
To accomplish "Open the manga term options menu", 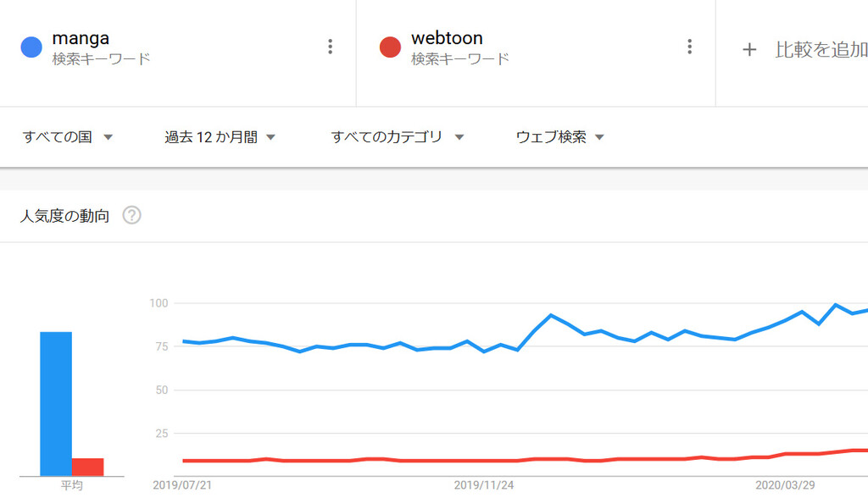I will 330,47.
